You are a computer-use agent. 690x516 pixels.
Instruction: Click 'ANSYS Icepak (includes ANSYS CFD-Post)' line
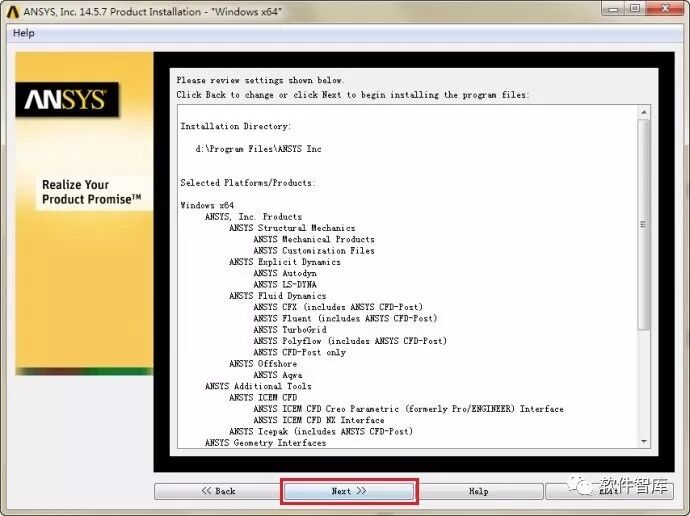click(x=321, y=432)
